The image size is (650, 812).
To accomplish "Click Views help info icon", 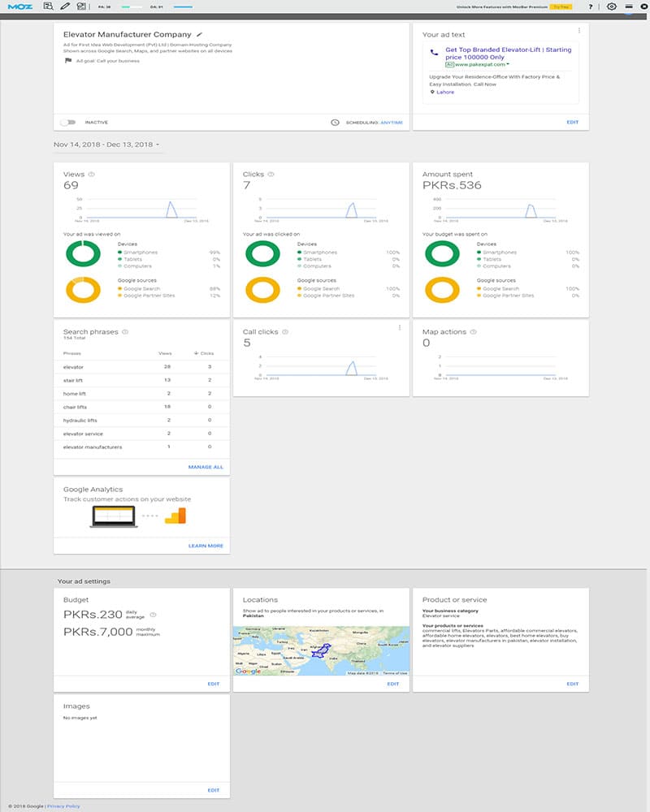I will coord(91,174).
